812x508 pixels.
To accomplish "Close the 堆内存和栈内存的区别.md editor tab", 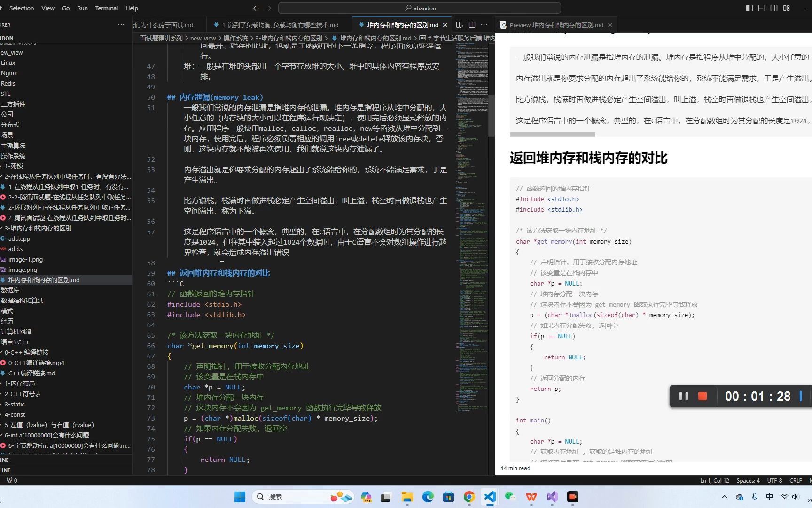I will click(x=445, y=25).
